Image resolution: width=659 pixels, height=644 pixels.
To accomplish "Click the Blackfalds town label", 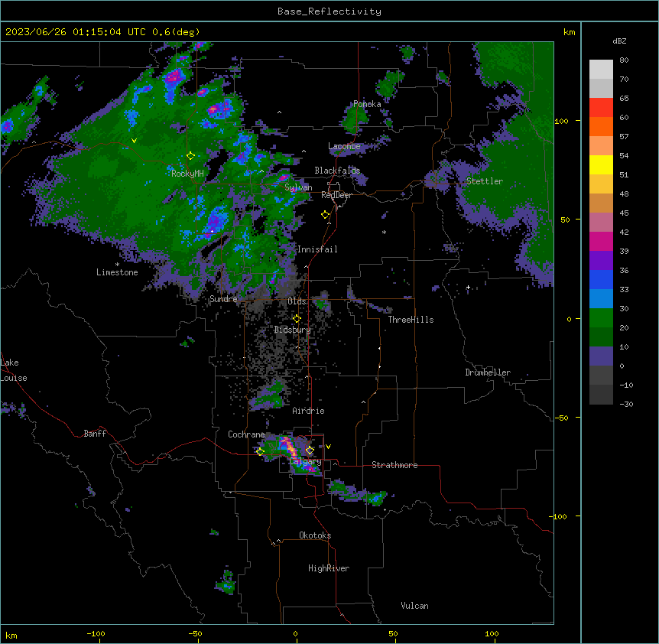I will point(337,171).
